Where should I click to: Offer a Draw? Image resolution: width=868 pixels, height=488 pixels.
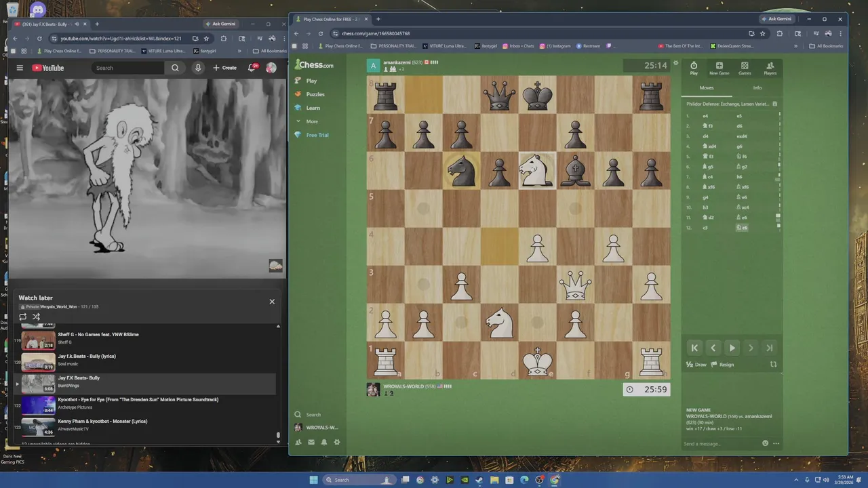point(696,365)
